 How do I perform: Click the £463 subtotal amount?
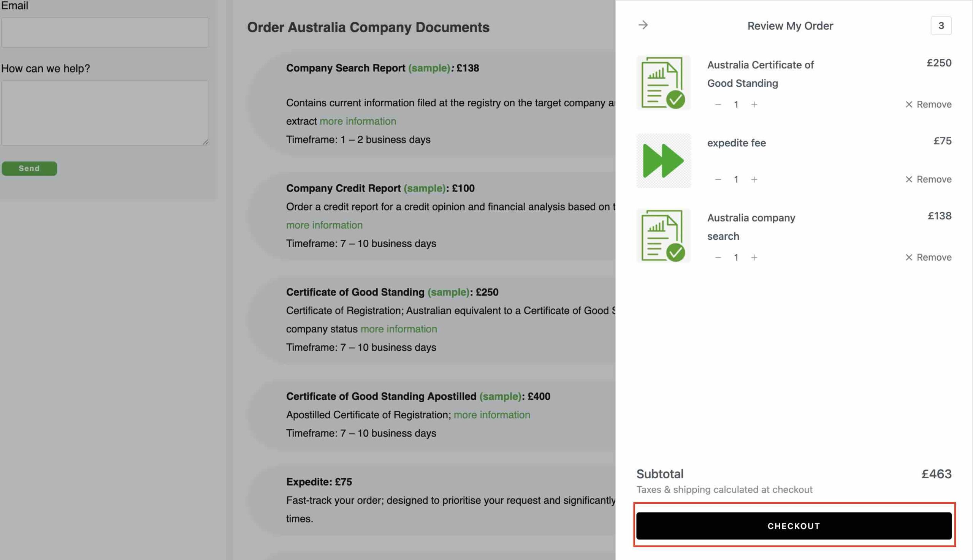tap(937, 474)
